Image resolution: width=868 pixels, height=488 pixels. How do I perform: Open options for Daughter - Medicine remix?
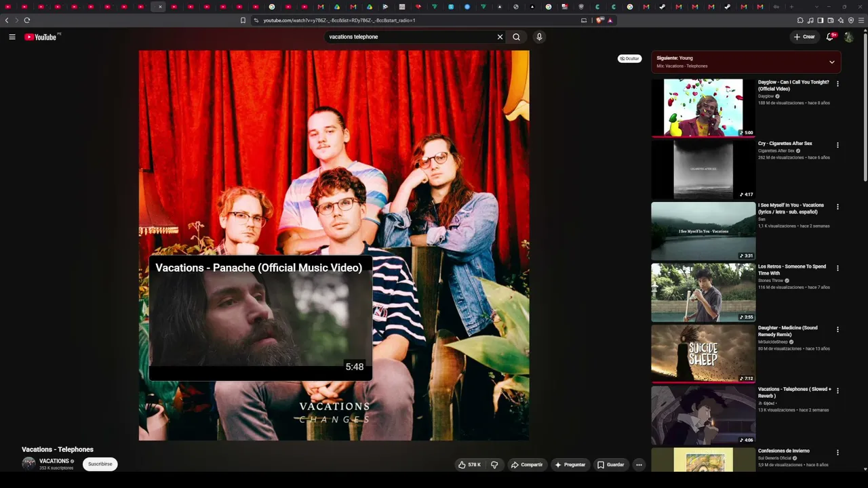(837, 329)
